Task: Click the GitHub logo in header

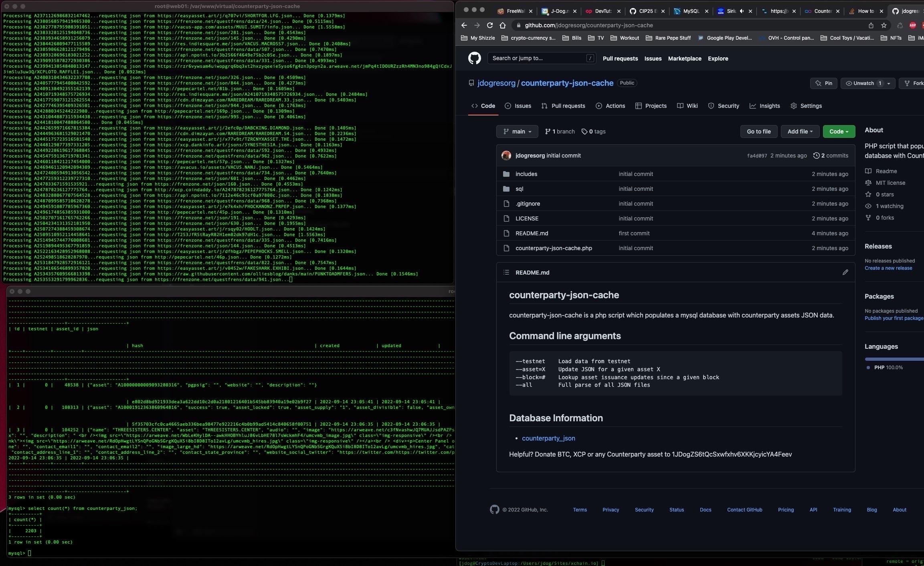Action: click(x=475, y=58)
